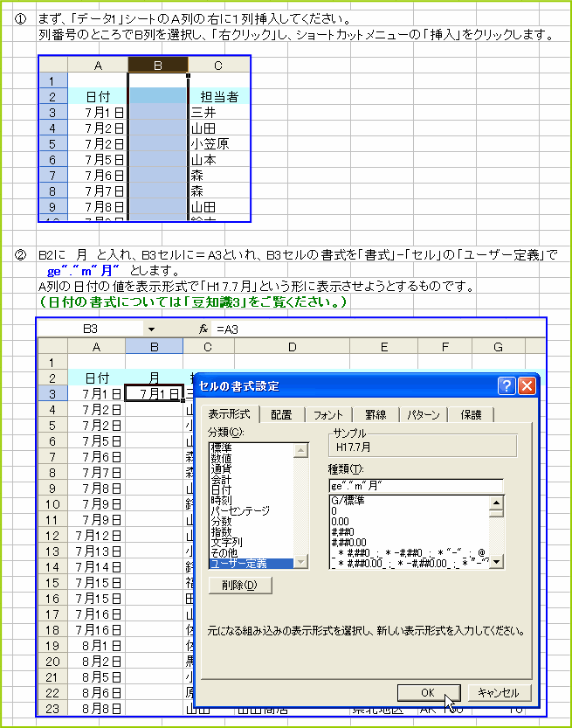Select column E header in lower spreadsheet
The image size is (572, 728).
pyautogui.click(x=384, y=347)
